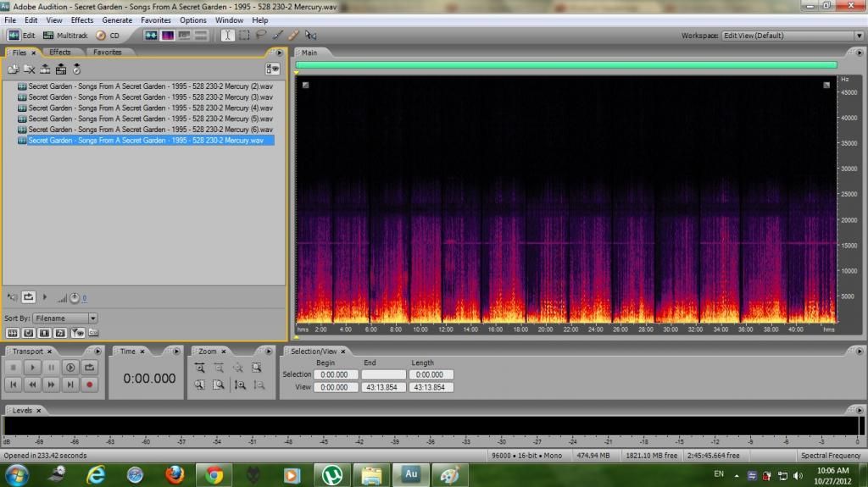Click the Record button
The height and width of the screenshot is (487, 868).
[89, 385]
